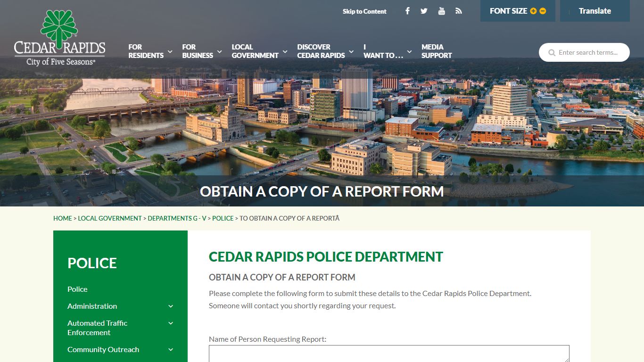The image size is (644, 362).
Task: Open Police sidebar link
Action: point(77,289)
